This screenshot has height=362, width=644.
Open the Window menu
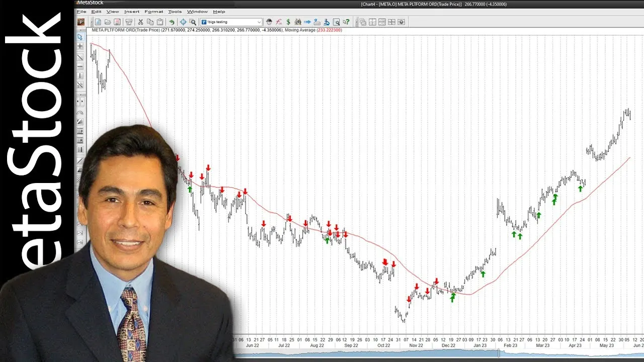pos(197,12)
